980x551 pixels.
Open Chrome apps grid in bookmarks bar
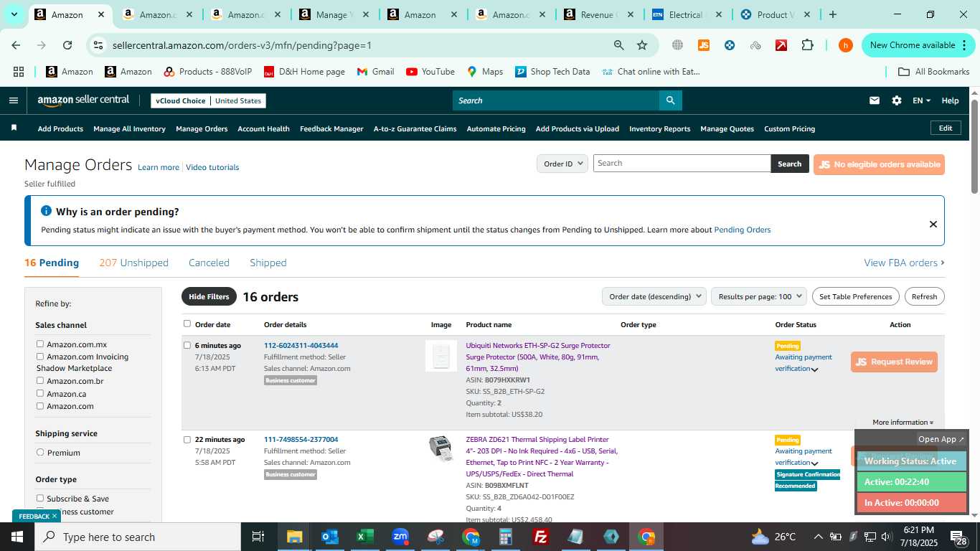pos(19,72)
